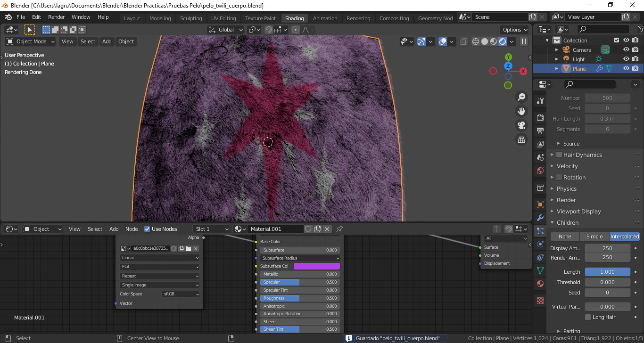Enable the Rotation checkbox
Image resolution: width=644 pixels, height=343 pixels.
point(559,177)
